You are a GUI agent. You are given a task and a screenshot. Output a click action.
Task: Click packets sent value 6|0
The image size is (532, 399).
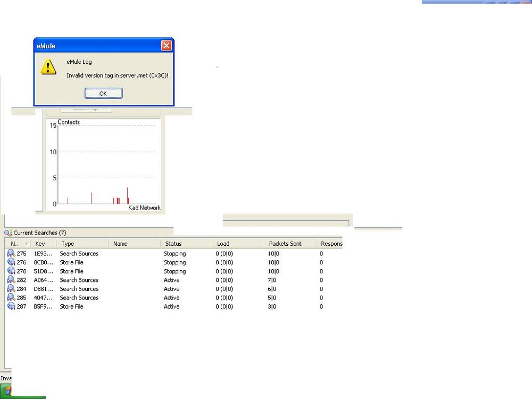pyautogui.click(x=272, y=289)
